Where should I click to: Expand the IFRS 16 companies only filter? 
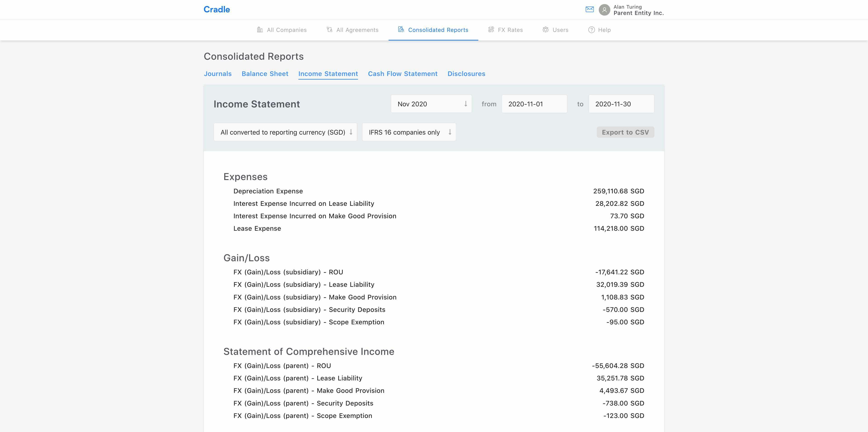click(x=409, y=132)
